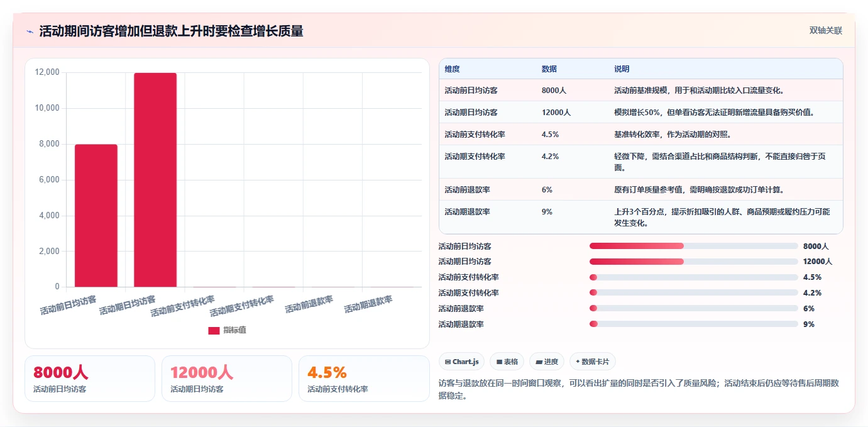
Task: Select the header title 活动期间访客增加但退款上升时要检查增长质量
Action: coord(171,31)
